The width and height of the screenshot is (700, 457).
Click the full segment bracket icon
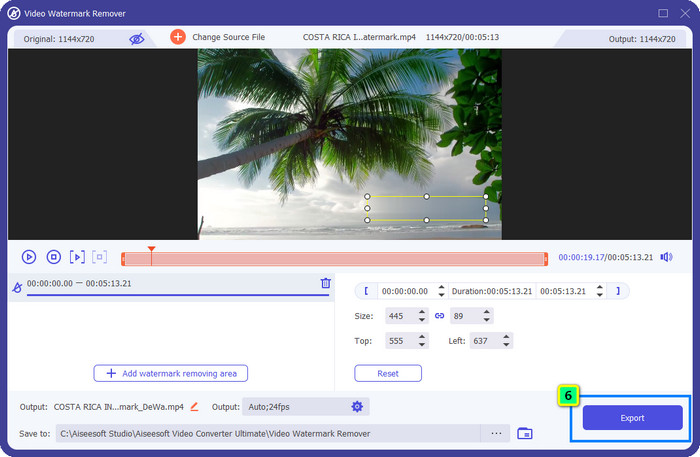[x=100, y=257]
